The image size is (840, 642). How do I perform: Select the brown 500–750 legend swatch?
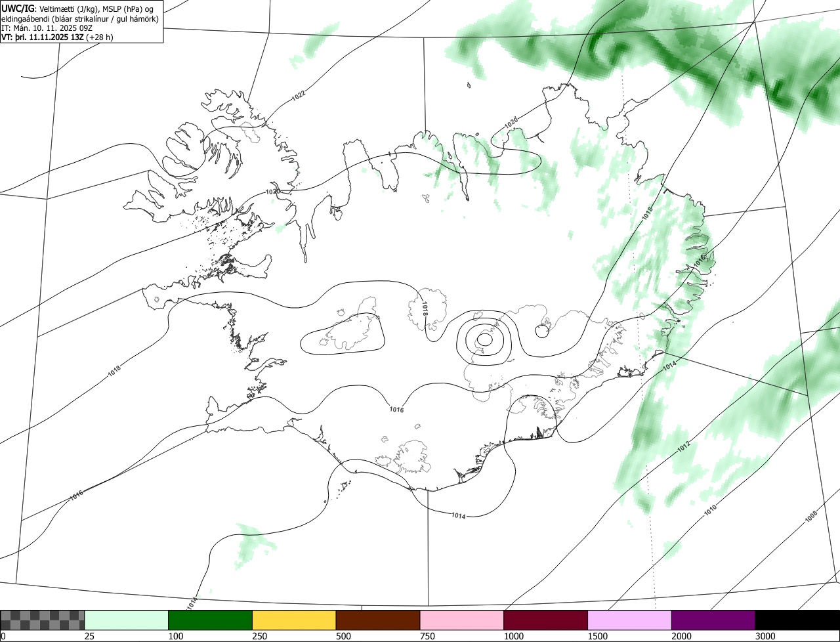point(378,620)
